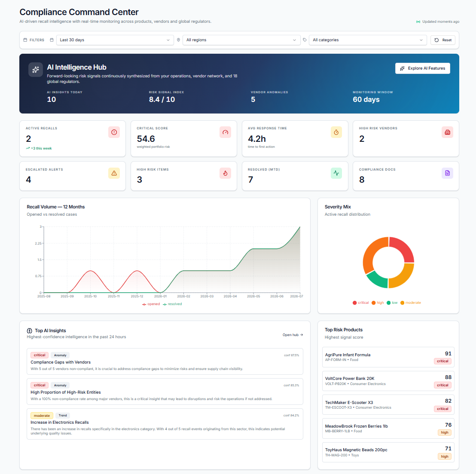The height and width of the screenshot is (474, 476).
Task: Click the Active Recalls alert icon
Action: [x=114, y=132]
